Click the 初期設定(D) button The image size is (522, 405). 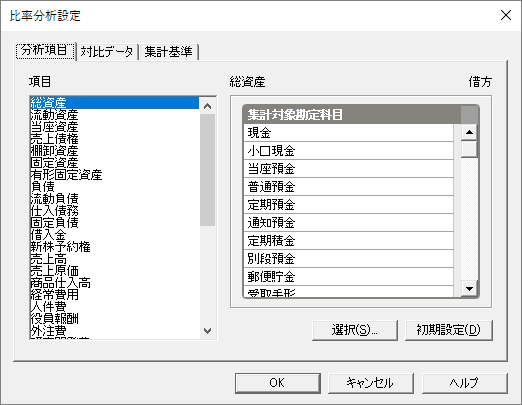pos(448,330)
